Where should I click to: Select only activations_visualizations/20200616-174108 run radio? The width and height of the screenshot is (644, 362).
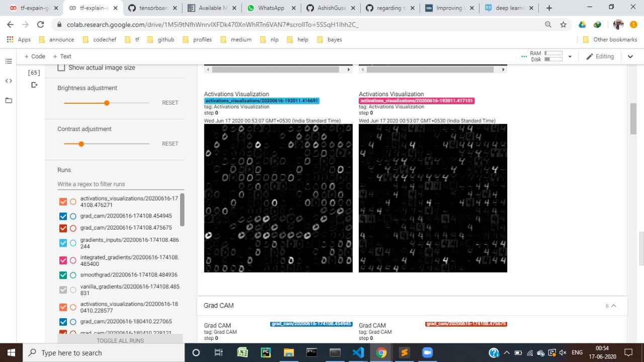tap(73, 202)
